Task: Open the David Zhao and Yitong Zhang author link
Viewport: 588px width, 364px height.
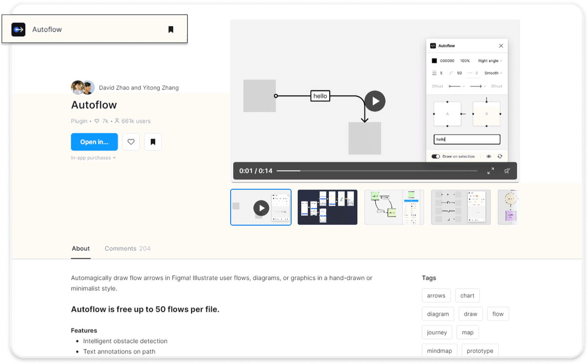Action: [x=139, y=88]
